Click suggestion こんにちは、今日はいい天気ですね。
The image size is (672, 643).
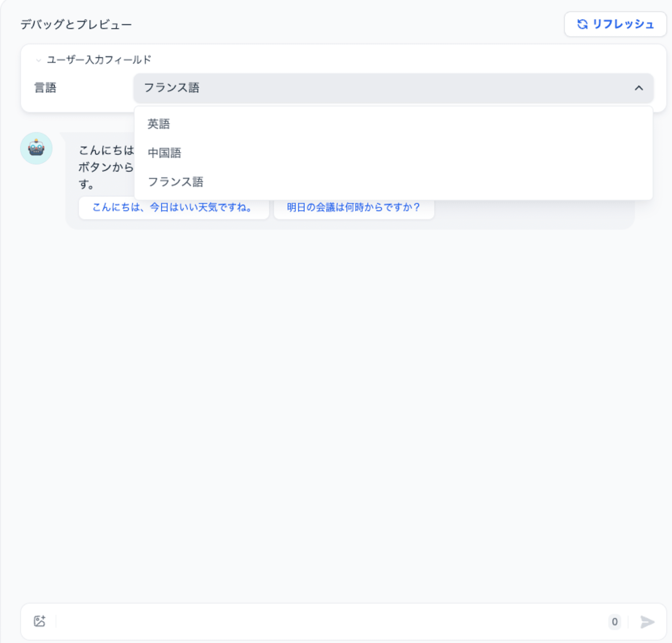173,207
